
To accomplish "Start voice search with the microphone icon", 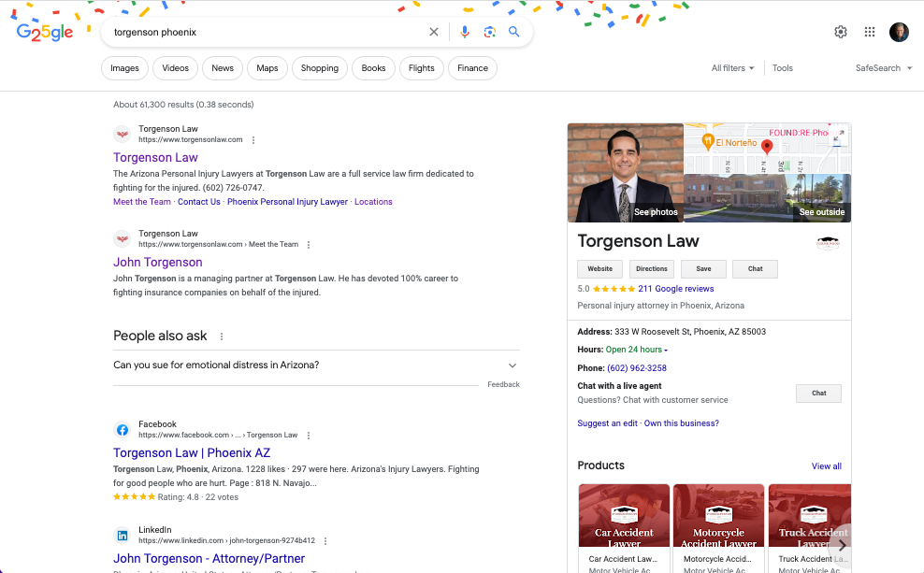I will (465, 32).
